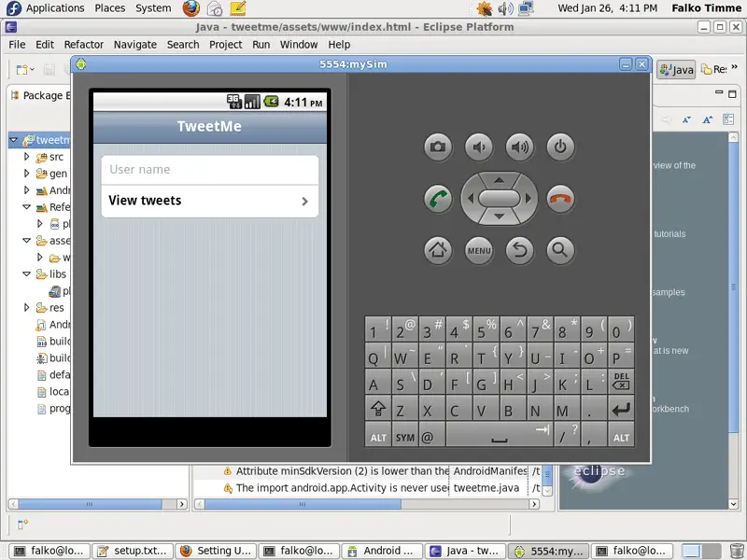Click the D-pad center select button
This screenshot has height=560, width=747.
point(499,198)
